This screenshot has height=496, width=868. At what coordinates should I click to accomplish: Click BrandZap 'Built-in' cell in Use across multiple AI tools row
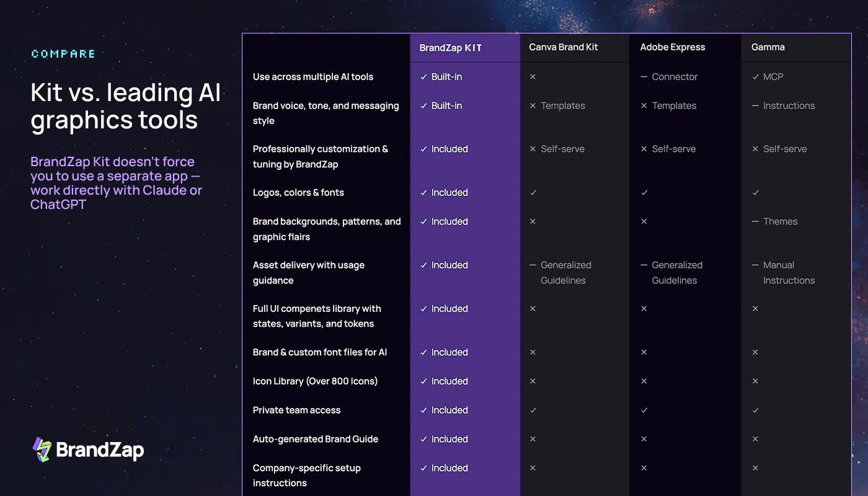pos(441,77)
